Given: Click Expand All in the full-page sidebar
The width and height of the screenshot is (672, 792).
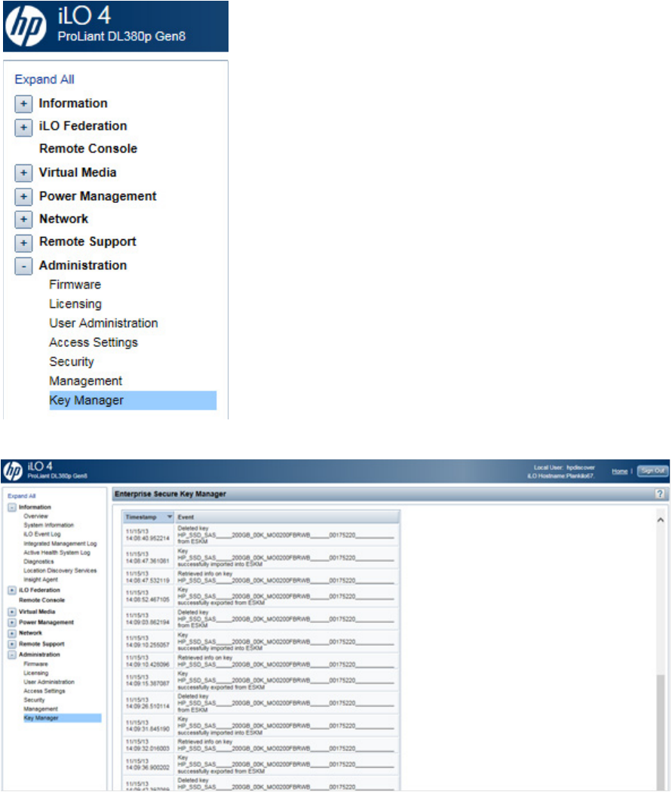Looking at the screenshot, I should (21, 496).
